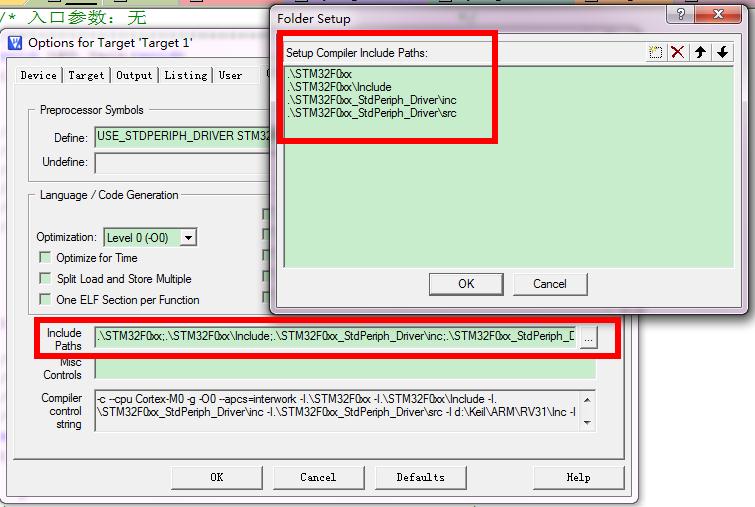Click the Folder Setup help question mark icon
This screenshot has width=755, height=507.
pos(680,14)
